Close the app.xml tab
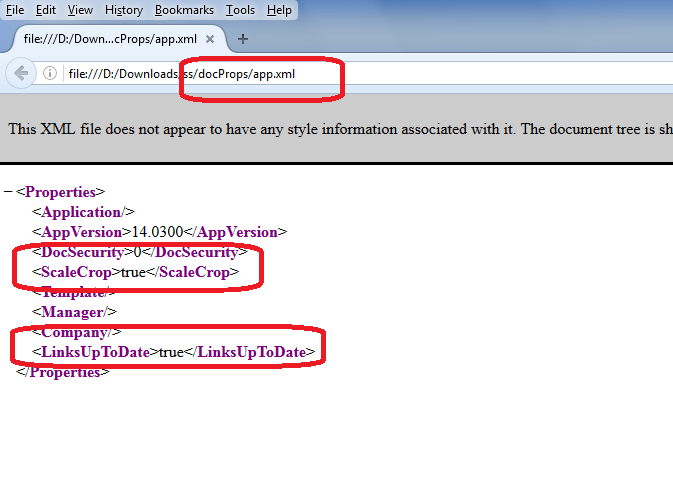Screen dimensions: 673x492 click(211, 39)
